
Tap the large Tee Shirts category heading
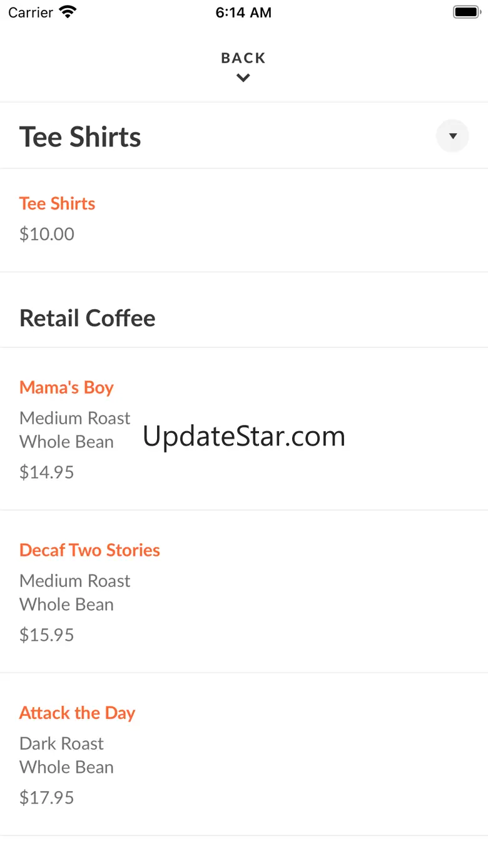80,137
